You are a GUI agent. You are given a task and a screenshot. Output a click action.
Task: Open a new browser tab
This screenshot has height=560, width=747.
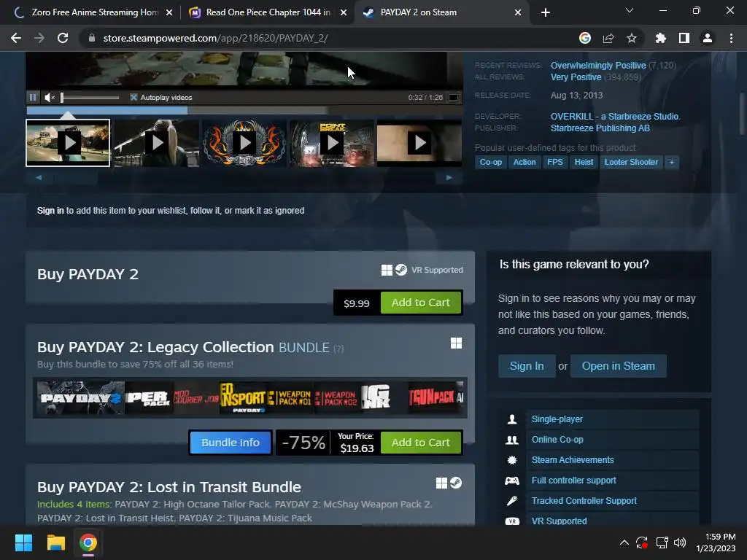pos(546,12)
